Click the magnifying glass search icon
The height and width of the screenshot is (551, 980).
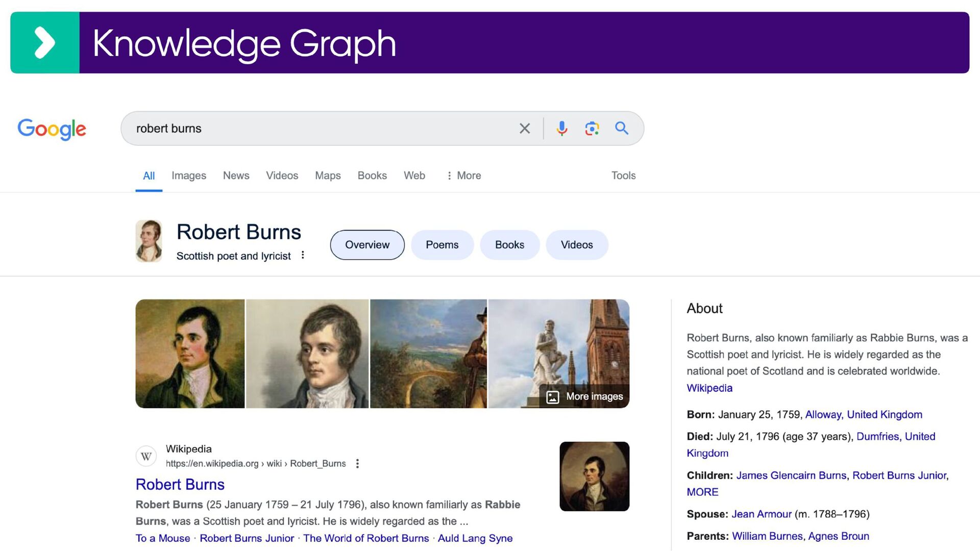(x=622, y=128)
